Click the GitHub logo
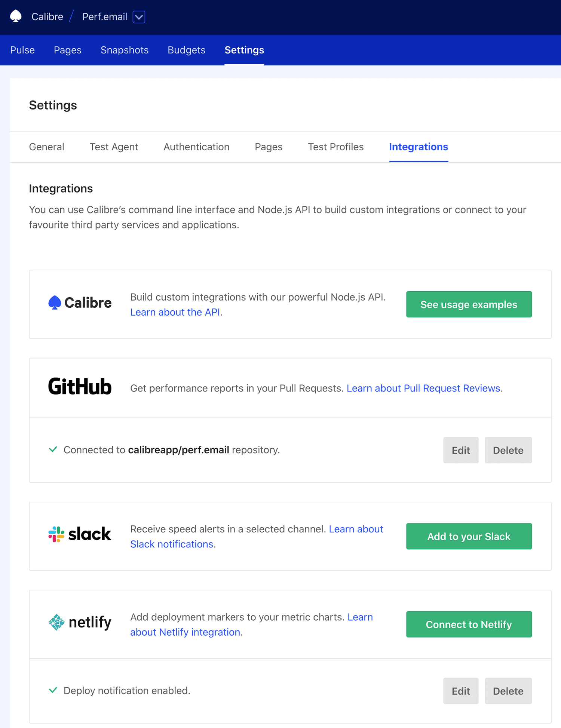The height and width of the screenshot is (728, 561). click(x=79, y=387)
